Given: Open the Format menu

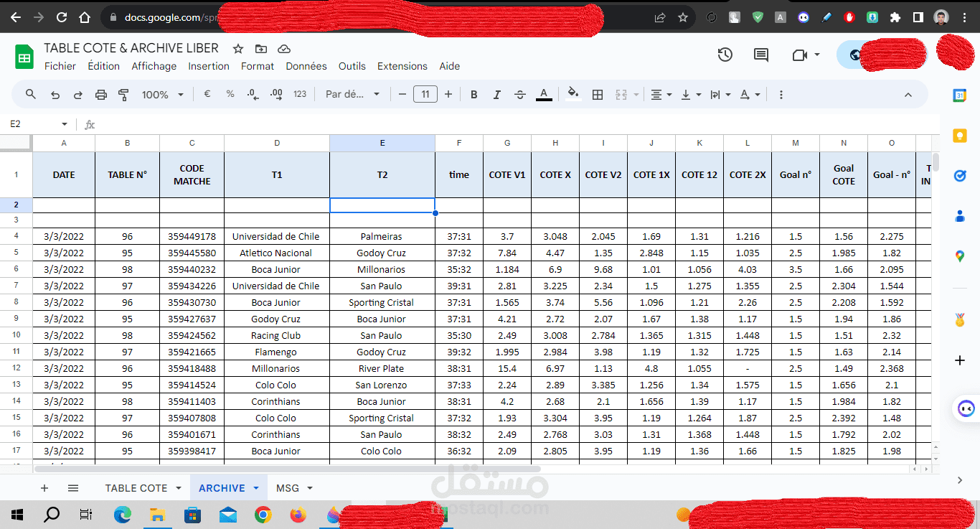Looking at the screenshot, I should click(258, 66).
